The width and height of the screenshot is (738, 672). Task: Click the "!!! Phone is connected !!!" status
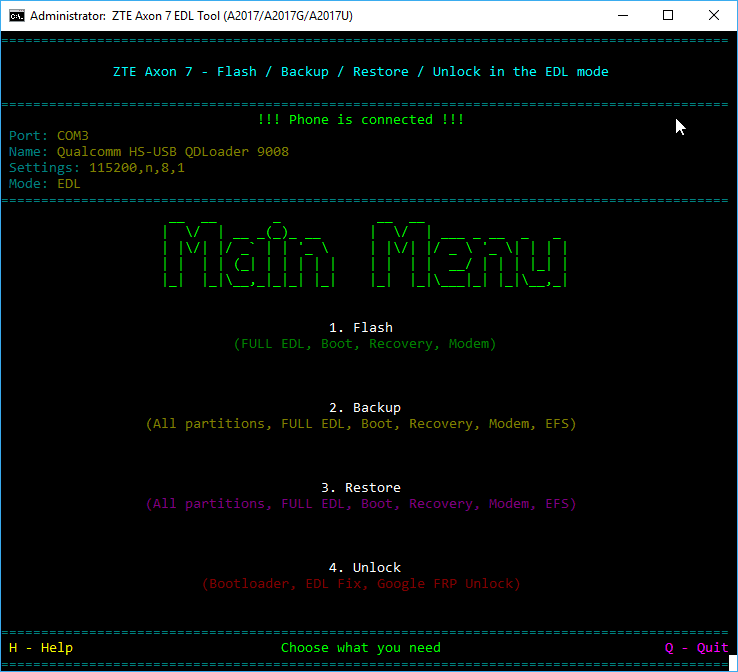tap(361, 120)
